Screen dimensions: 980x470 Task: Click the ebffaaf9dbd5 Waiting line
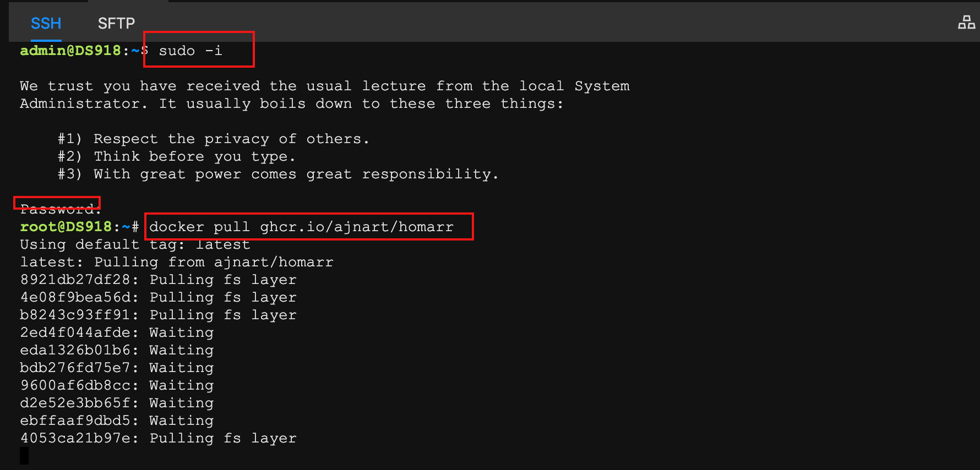(117, 420)
